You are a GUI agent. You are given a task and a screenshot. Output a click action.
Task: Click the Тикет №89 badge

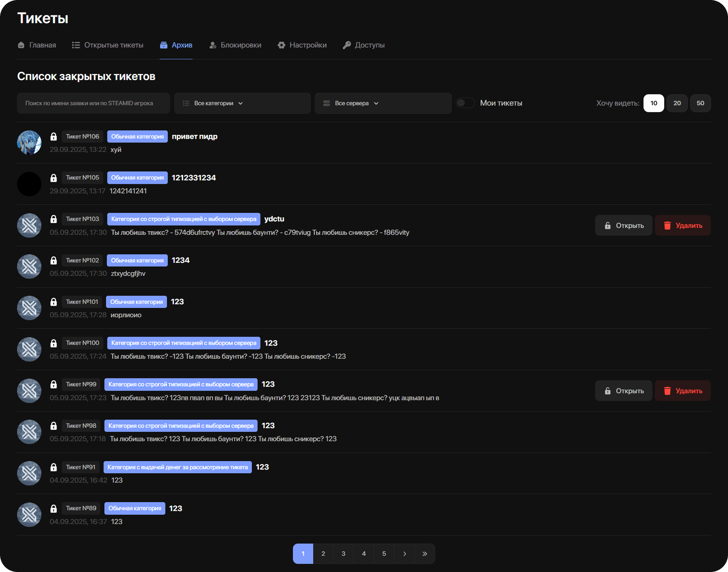pyautogui.click(x=81, y=509)
